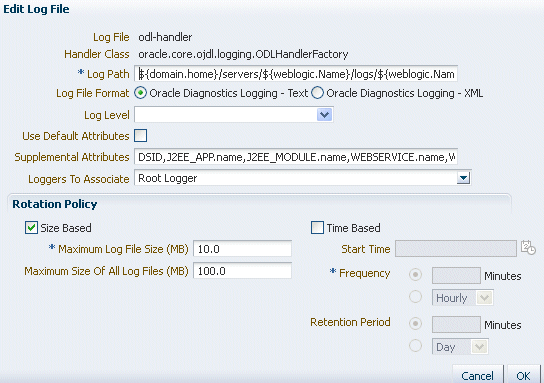The image size is (544, 383).
Task: Click the Maximum Log File Size field
Action: pyautogui.click(x=242, y=249)
